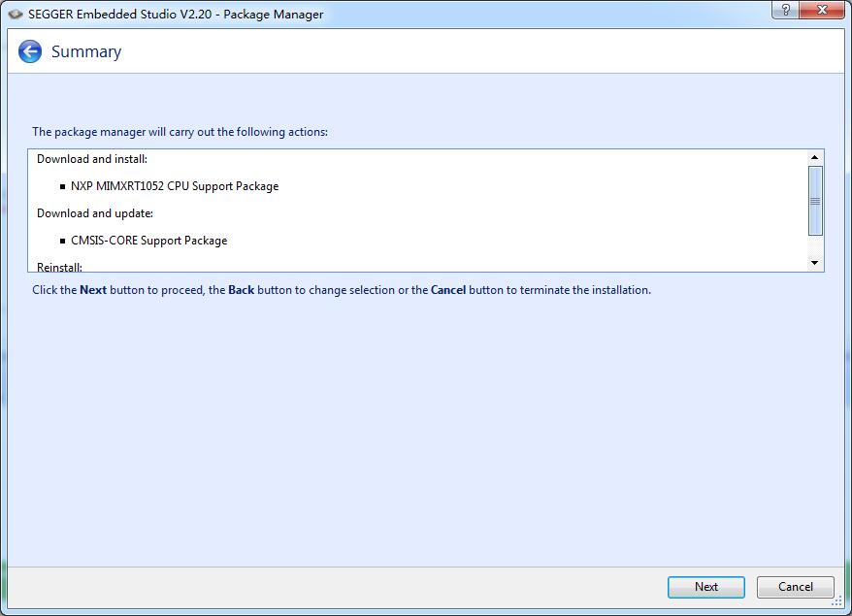
Task: Close the Package Manager window
Action: pos(822,10)
